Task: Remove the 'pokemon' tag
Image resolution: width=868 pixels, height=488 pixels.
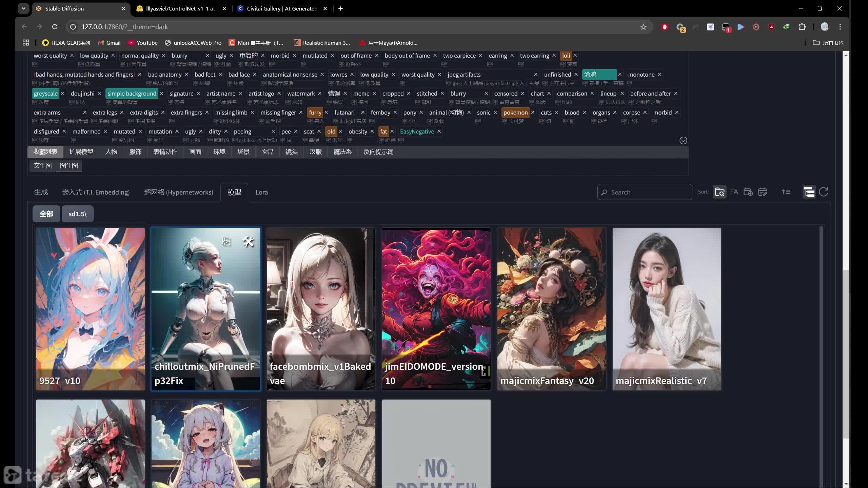Action: coord(533,113)
